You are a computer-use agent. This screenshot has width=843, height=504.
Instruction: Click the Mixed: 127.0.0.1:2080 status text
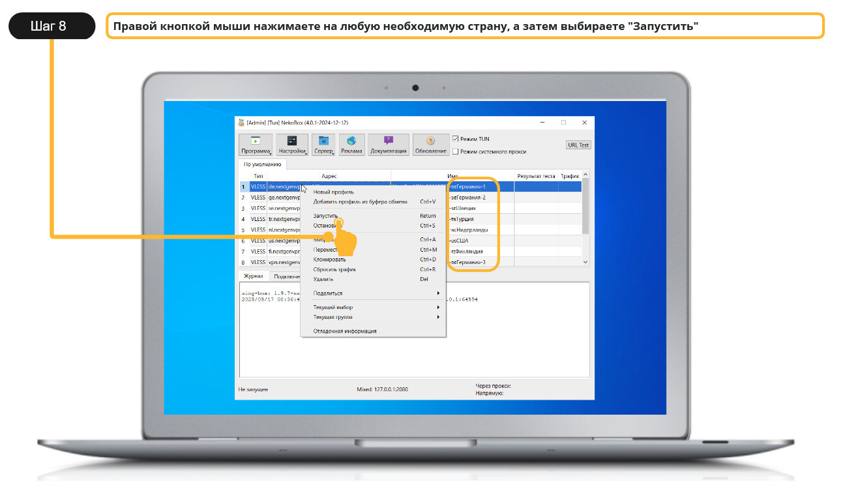382,389
